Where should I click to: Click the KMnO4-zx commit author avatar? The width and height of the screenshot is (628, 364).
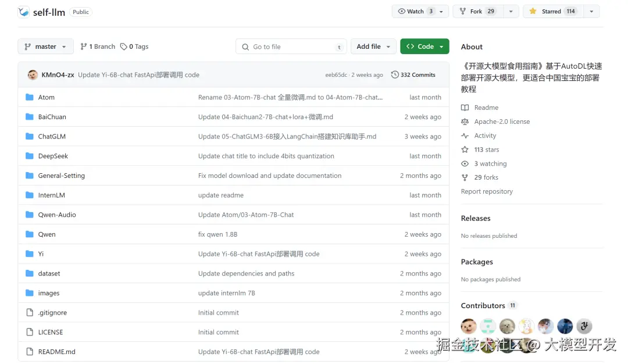click(x=33, y=75)
